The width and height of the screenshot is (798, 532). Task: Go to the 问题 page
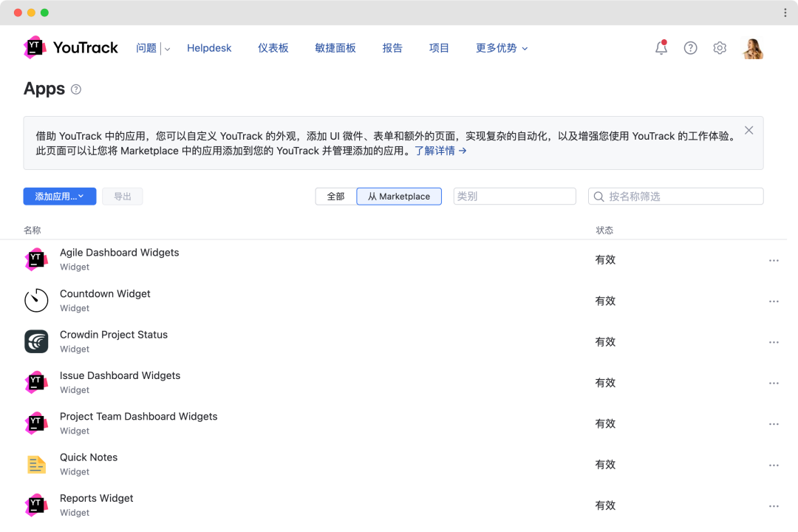[x=146, y=48]
